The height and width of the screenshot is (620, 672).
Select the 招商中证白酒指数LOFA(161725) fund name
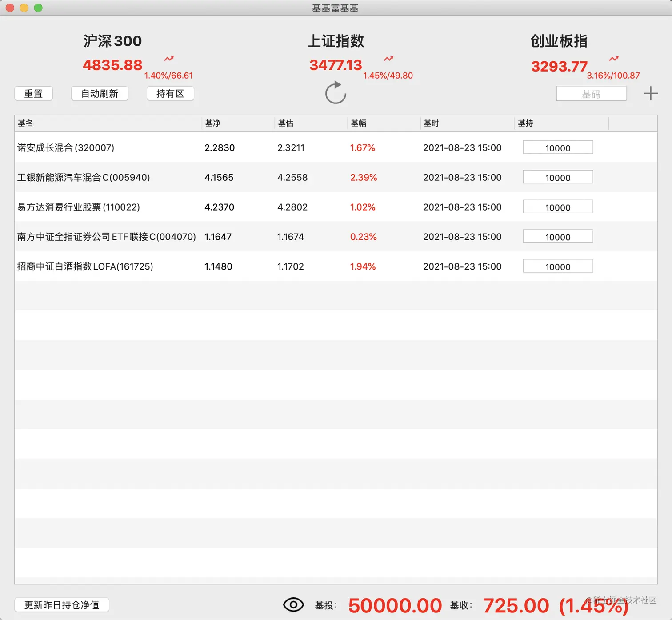(85, 266)
